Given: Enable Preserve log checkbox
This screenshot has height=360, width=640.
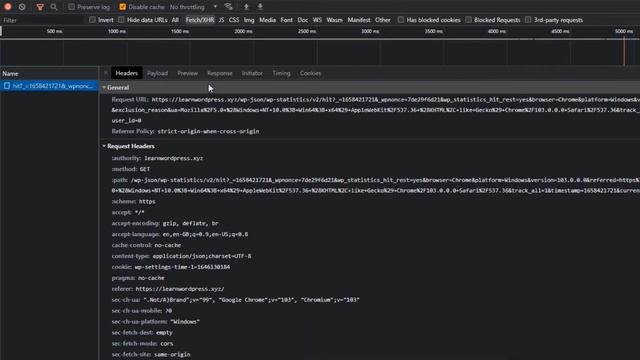Looking at the screenshot, I should 71,7.
